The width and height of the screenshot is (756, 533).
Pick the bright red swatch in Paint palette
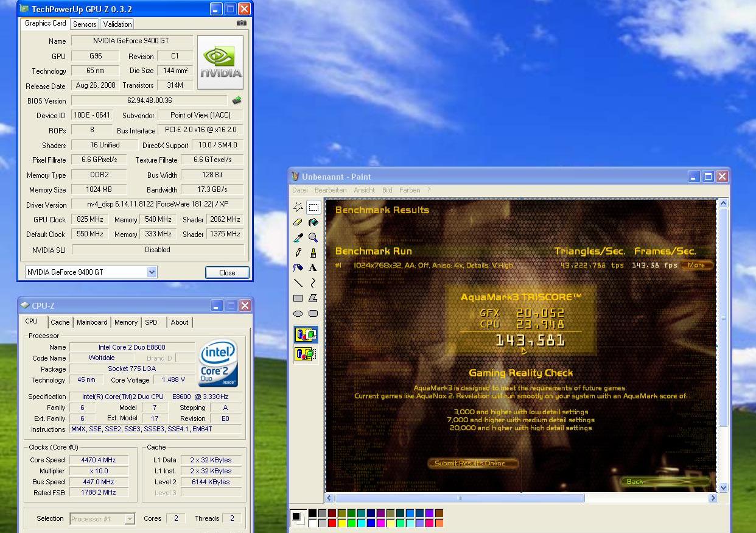point(332,523)
